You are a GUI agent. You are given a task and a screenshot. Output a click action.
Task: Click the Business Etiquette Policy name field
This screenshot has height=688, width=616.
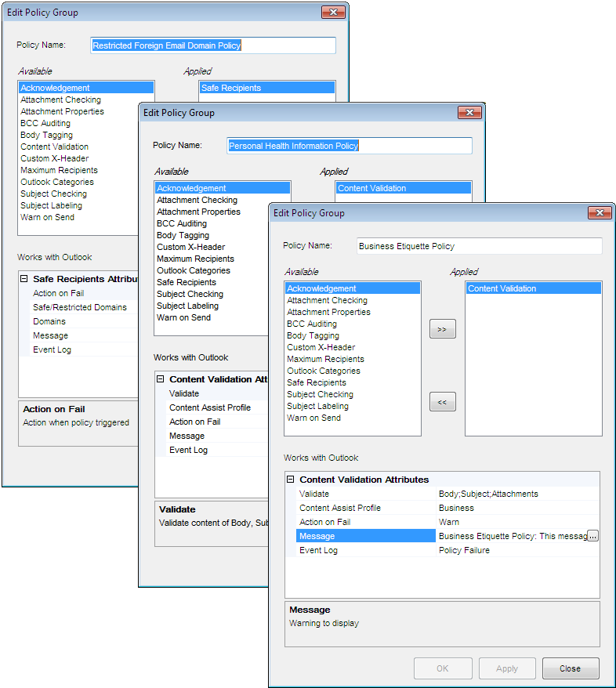pyautogui.click(x=479, y=246)
